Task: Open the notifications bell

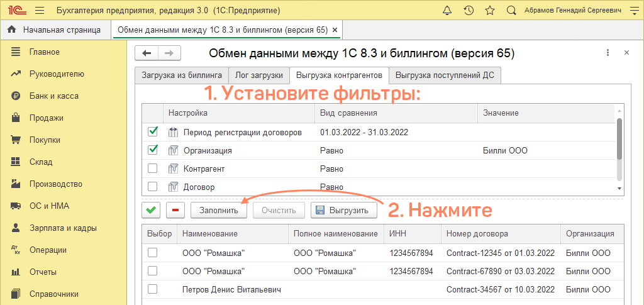Action: [x=448, y=11]
